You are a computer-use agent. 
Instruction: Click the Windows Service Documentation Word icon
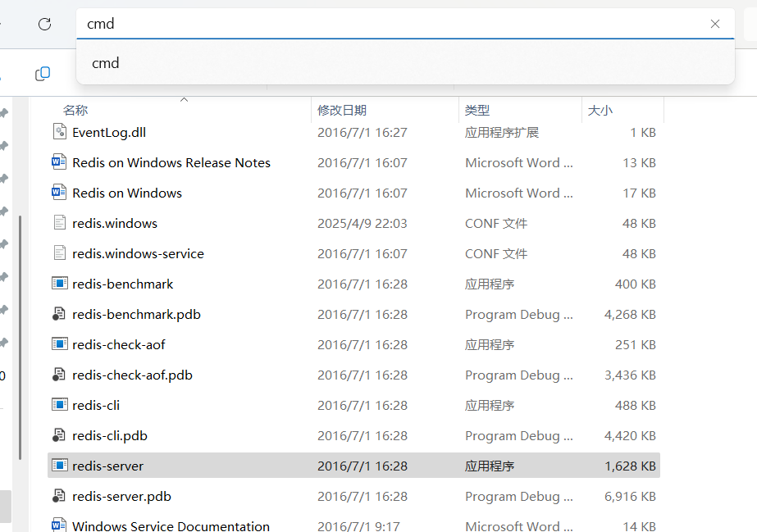click(59, 525)
